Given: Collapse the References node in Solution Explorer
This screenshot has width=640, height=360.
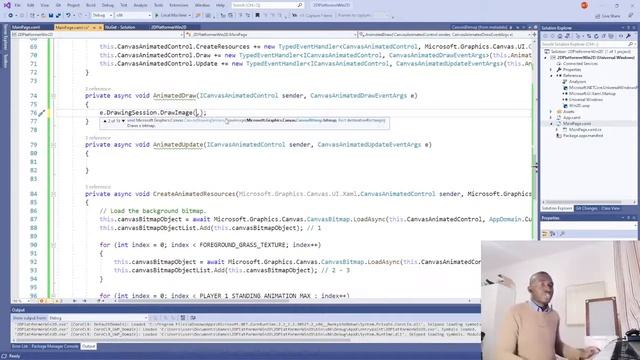Looking at the screenshot, I should tap(551, 76).
